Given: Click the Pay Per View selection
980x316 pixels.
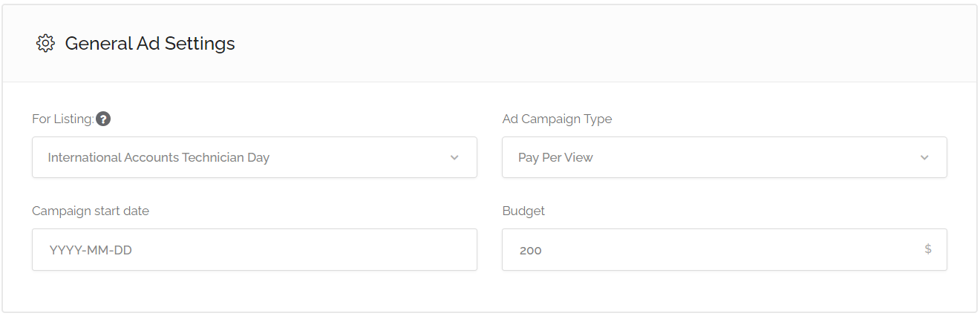Looking at the screenshot, I should pyautogui.click(x=555, y=157).
